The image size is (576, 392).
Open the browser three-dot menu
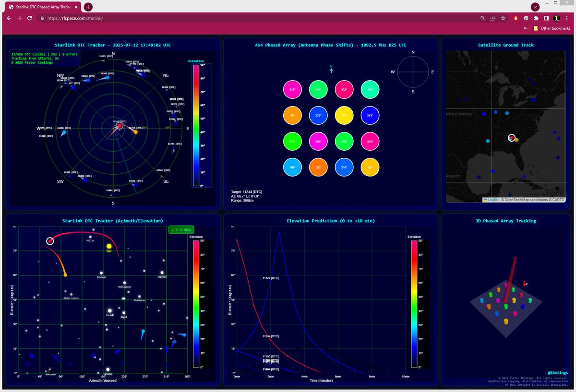[x=567, y=18]
